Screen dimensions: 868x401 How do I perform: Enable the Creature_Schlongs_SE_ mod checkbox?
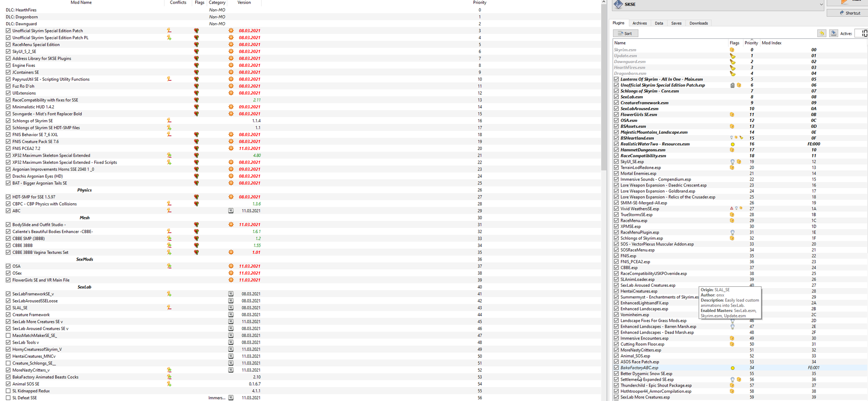tap(8, 363)
